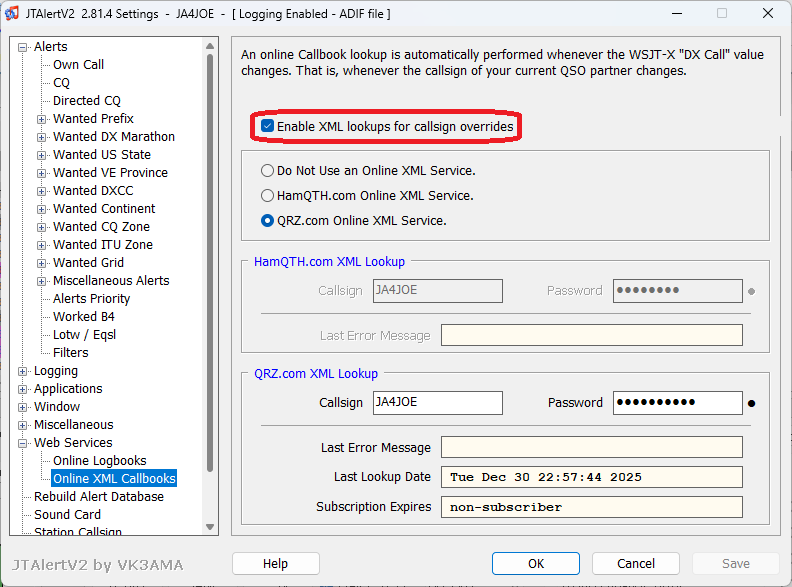
Task: Click tree scrollbar down arrow
Action: click(x=210, y=527)
